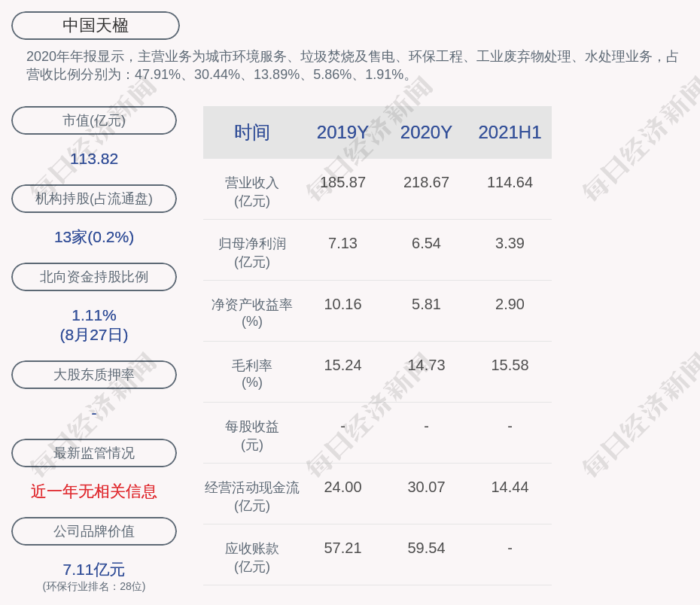Viewport: 700px width, 605px height.
Task: Click the 经营活动现金流(亿元) row label
Action: 252,496
